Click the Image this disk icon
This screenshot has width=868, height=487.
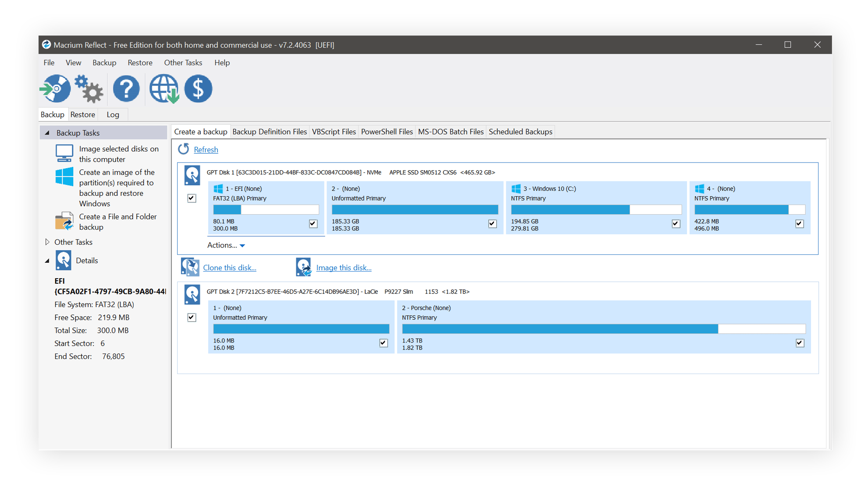(303, 267)
